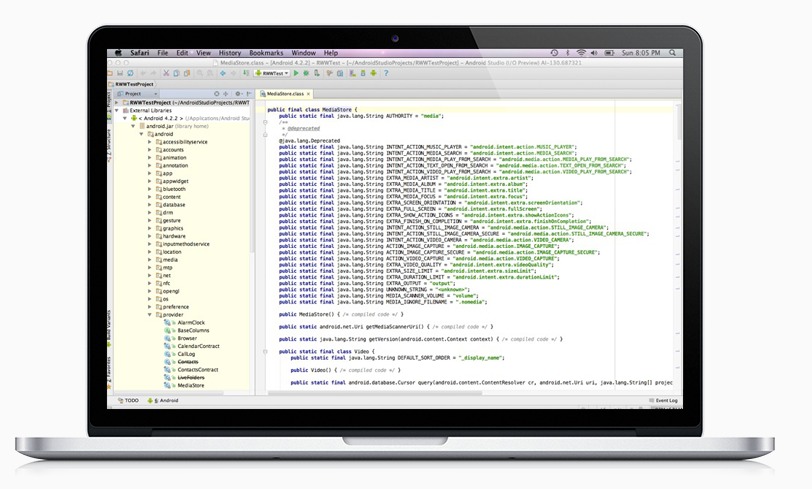Collapse the provider package tree node
Screen dimensions: 812x489
[150, 314]
